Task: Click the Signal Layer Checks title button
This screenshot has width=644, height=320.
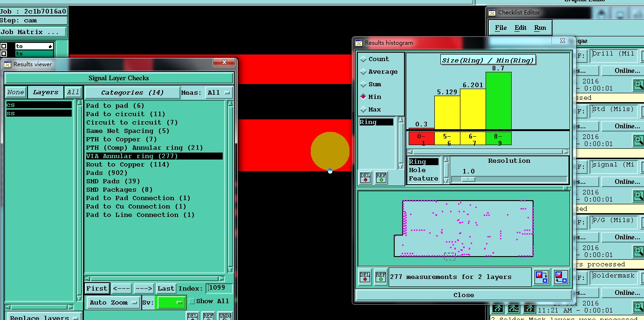Action: point(119,78)
